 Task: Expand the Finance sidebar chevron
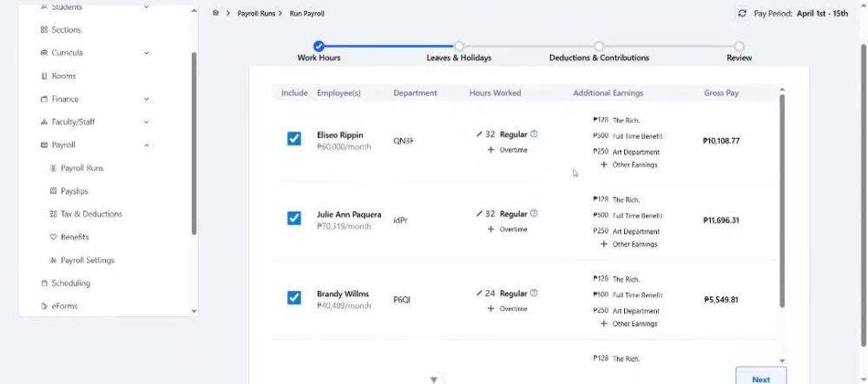(x=146, y=99)
